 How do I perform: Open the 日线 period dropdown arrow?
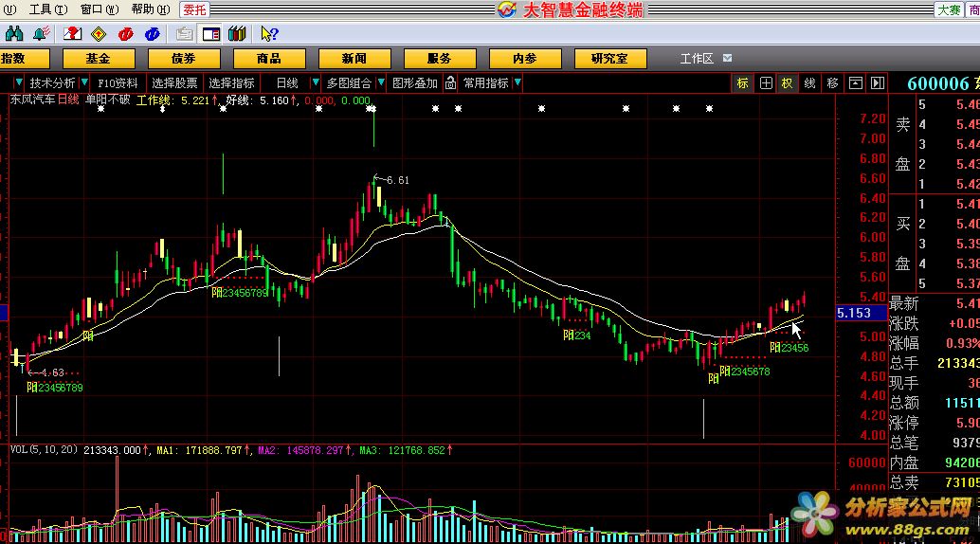pos(316,82)
